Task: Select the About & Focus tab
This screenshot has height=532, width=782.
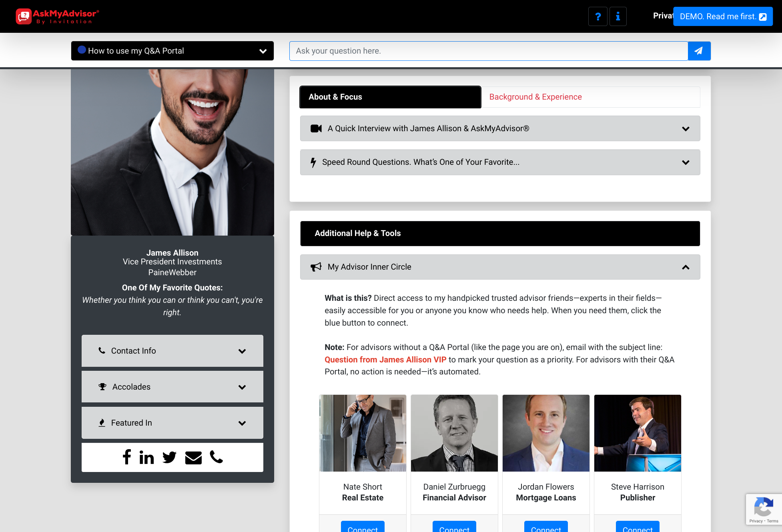Action: coord(390,97)
